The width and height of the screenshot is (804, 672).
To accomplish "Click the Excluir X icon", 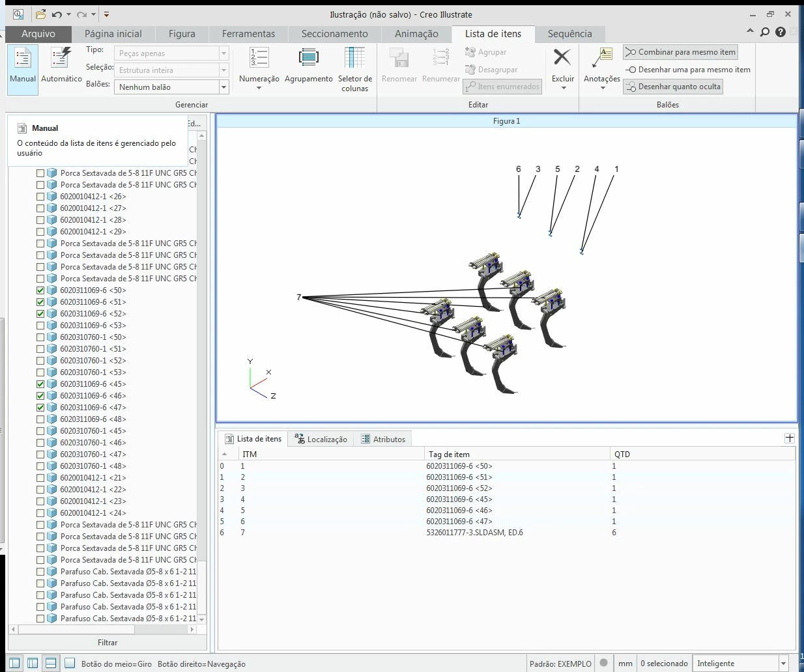I will pos(562,57).
